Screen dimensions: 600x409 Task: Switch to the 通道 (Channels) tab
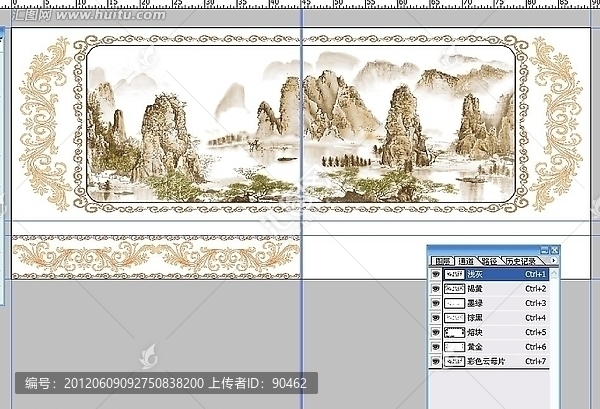coord(466,261)
